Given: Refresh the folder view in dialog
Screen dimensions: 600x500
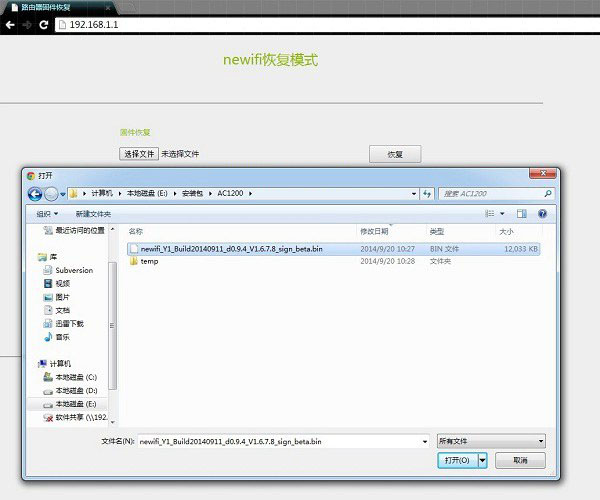Looking at the screenshot, I should point(427,194).
